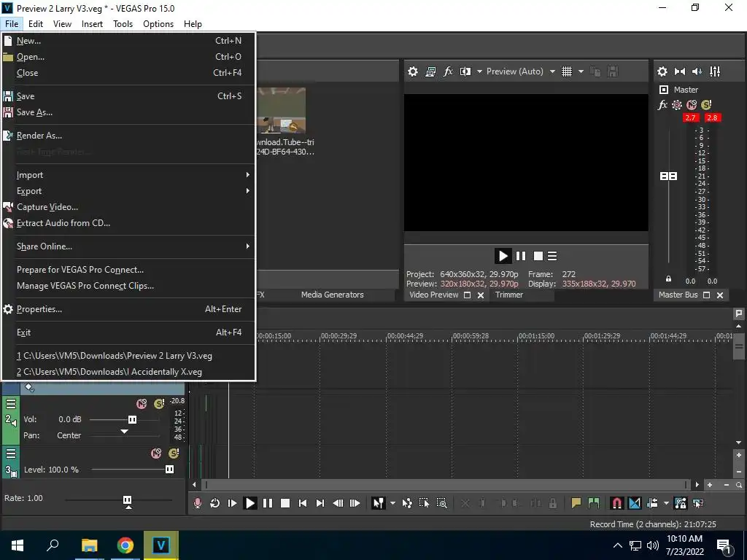Click the Split Screen View icon
The height and width of the screenshot is (560, 747).
coord(465,71)
